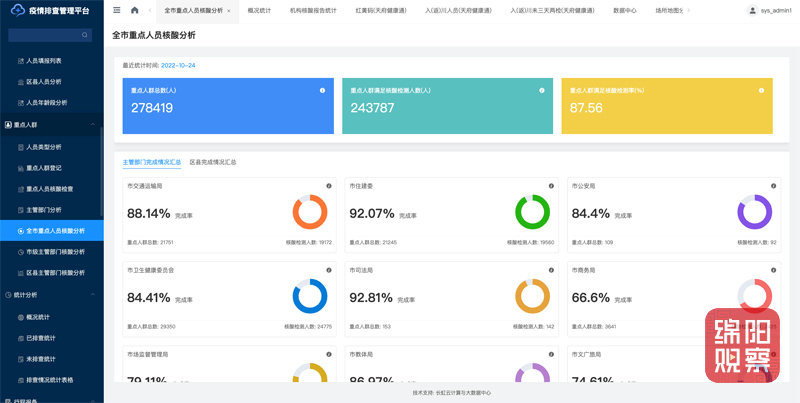Click the clock icon beside 市级主管部门核酸分析
Image resolution: width=800 pixels, height=403 pixels.
(21, 252)
